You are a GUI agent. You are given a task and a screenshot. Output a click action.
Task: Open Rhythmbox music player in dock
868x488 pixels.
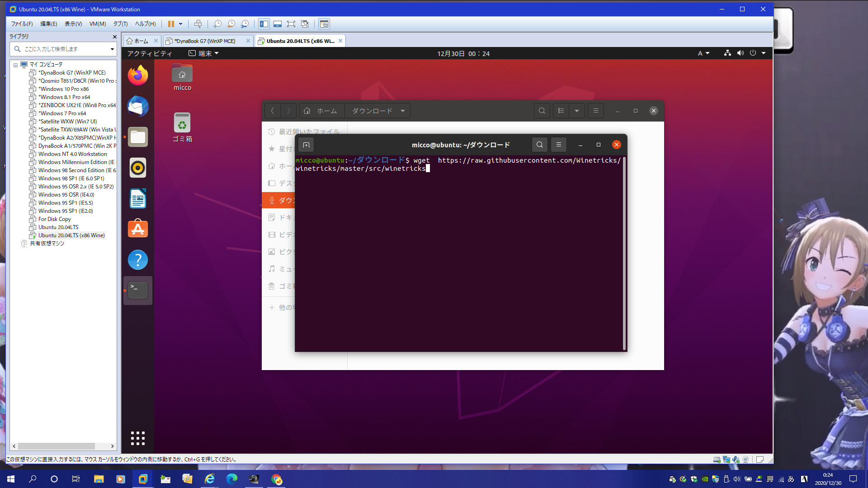138,168
